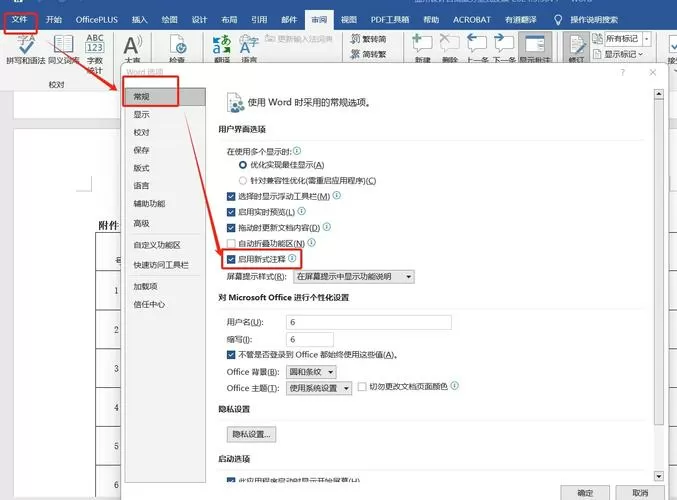Open the ACROBAT ribbon tab

point(472,19)
